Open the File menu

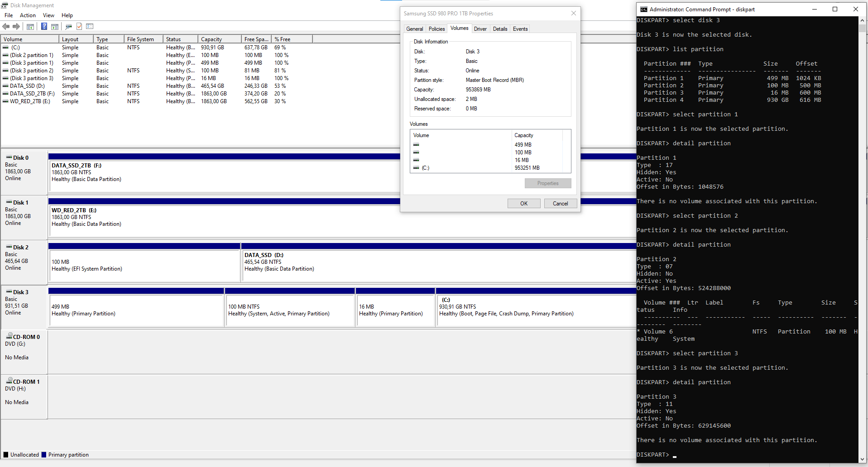(9, 15)
